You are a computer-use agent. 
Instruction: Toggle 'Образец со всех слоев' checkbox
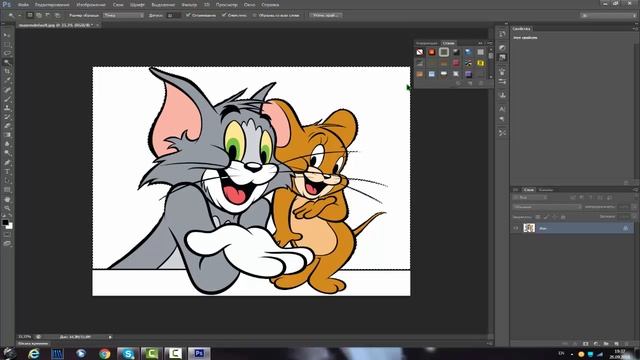(x=254, y=15)
